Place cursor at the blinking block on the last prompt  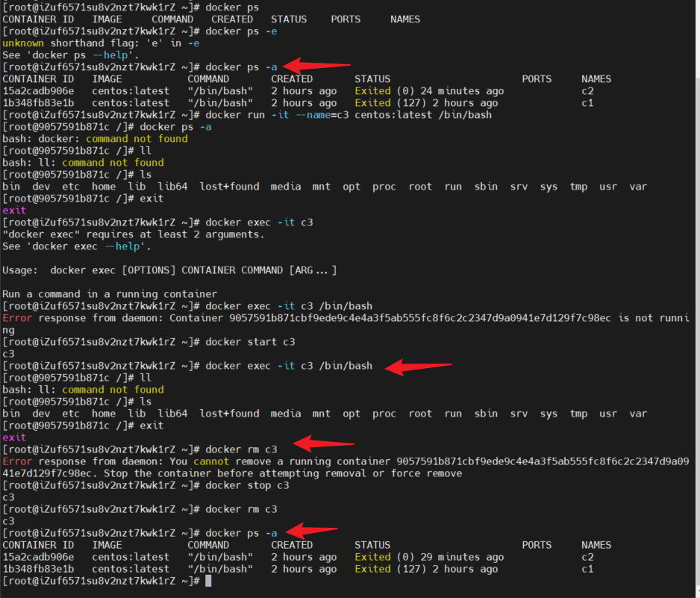tap(208, 581)
